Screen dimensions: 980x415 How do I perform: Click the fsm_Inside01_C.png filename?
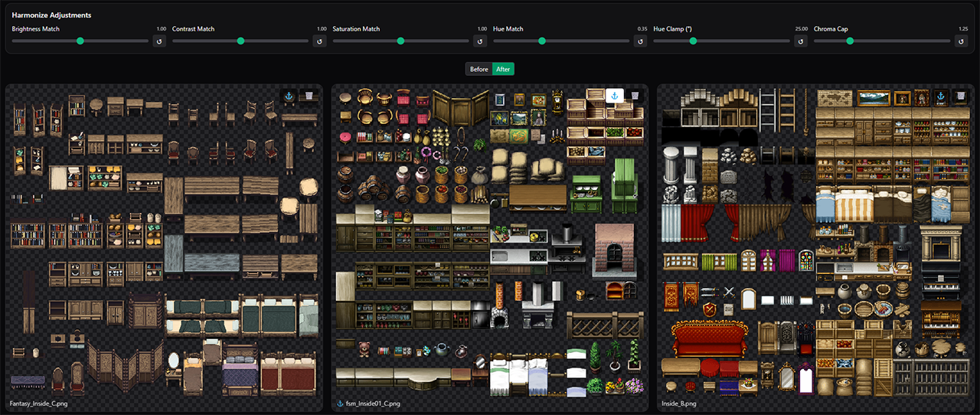(x=372, y=403)
